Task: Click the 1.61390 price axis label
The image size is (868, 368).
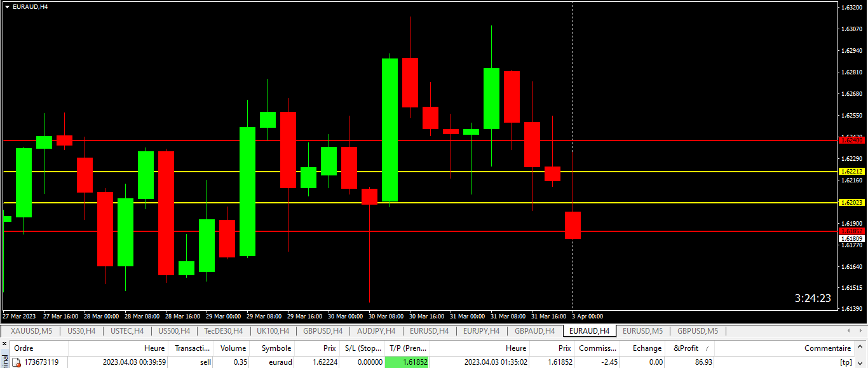Action: click(851, 309)
